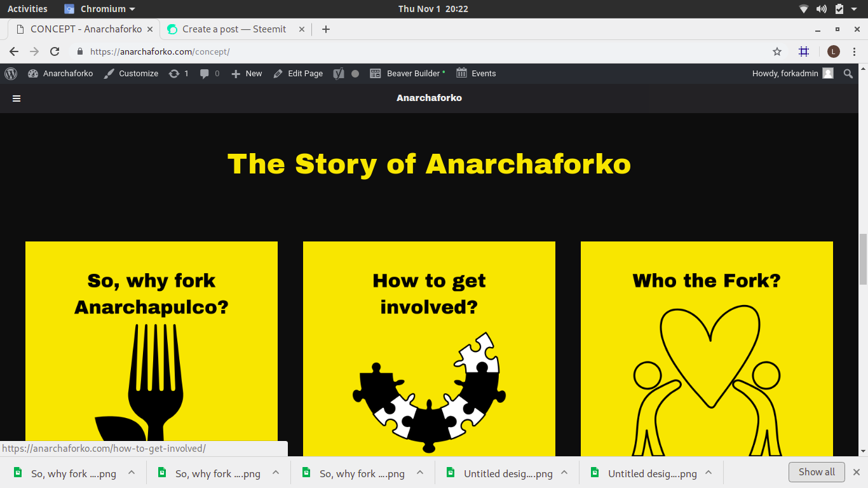
Task: Click the address bar URL field
Action: point(419,51)
